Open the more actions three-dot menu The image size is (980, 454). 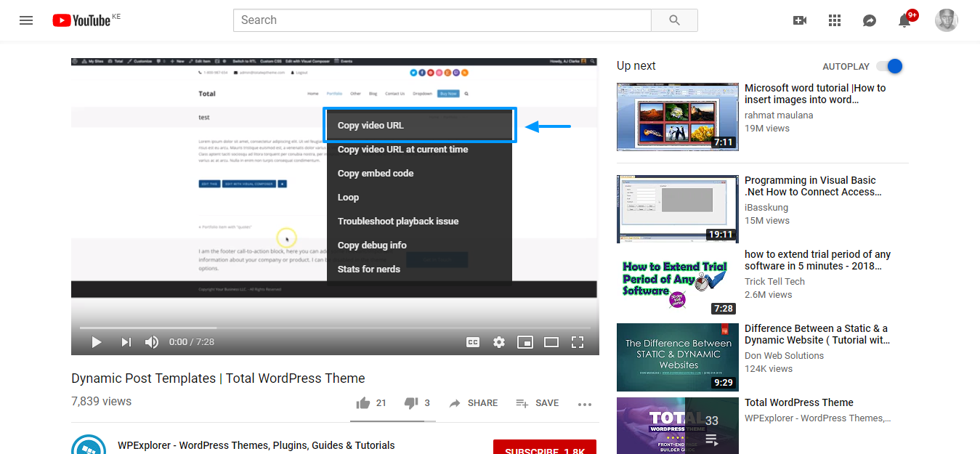[585, 404]
